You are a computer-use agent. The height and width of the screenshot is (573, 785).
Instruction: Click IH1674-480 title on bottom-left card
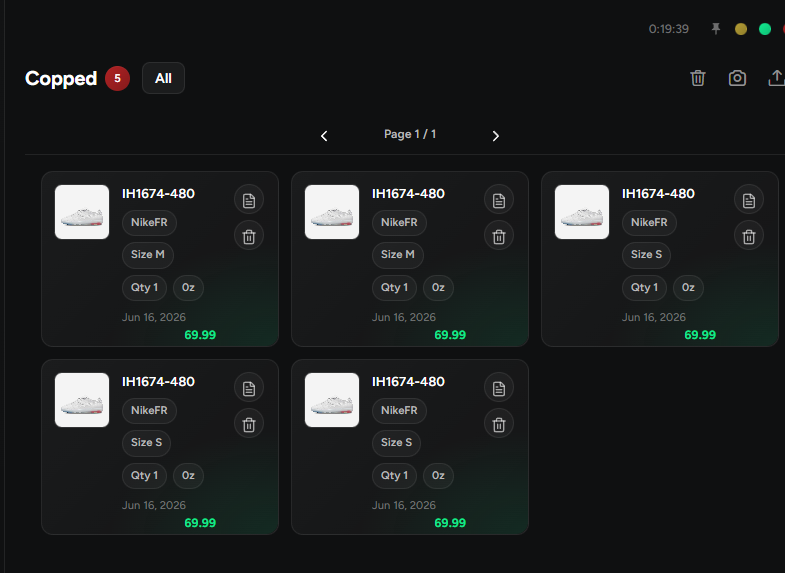tap(158, 382)
